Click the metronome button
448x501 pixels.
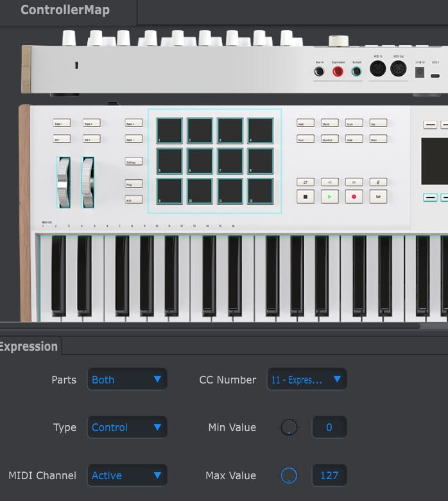[x=378, y=182]
